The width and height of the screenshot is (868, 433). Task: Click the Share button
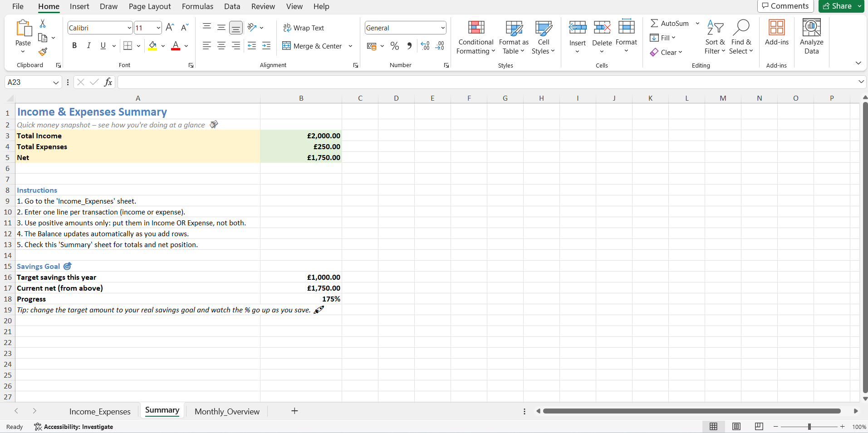point(838,6)
